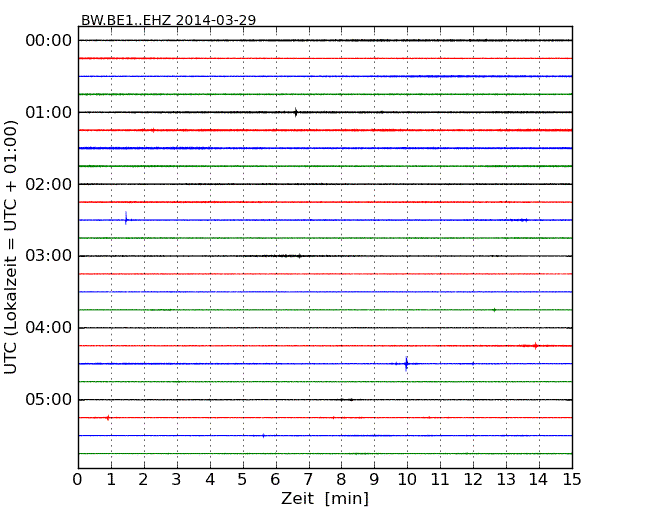
Task: Select the large blue spike near minute 10
Action: click(x=406, y=364)
